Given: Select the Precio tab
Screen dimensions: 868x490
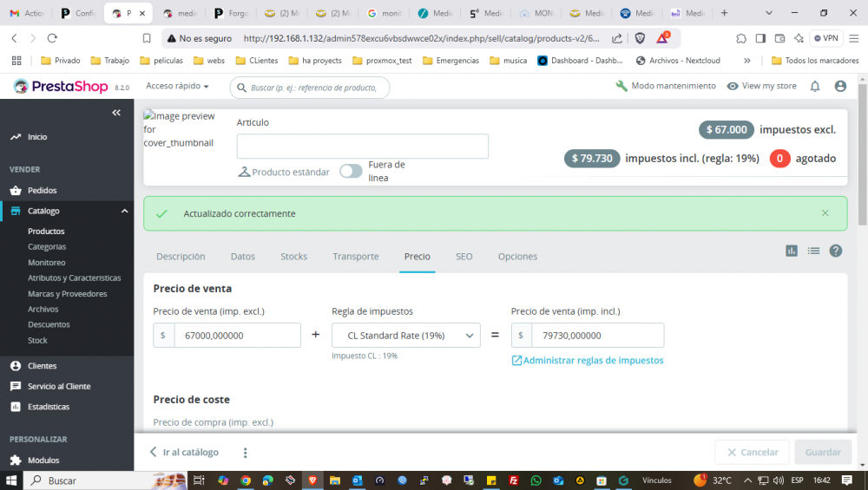Looking at the screenshot, I should point(418,257).
